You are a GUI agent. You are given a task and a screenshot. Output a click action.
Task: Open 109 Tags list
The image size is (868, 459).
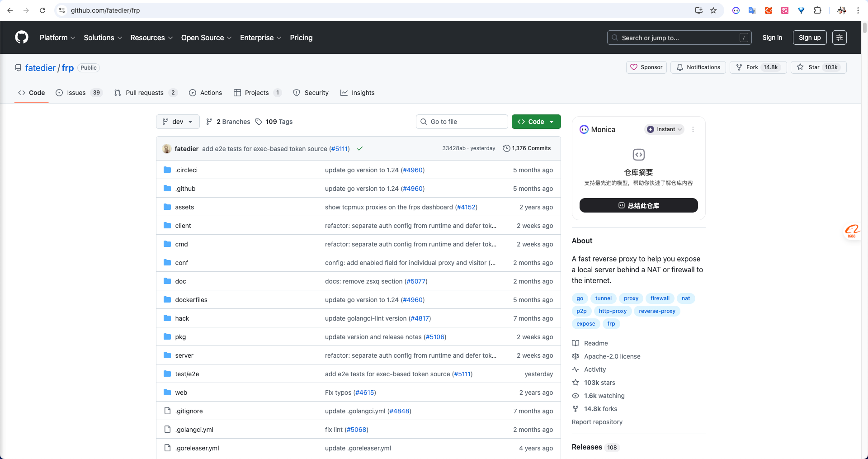coord(274,122)
